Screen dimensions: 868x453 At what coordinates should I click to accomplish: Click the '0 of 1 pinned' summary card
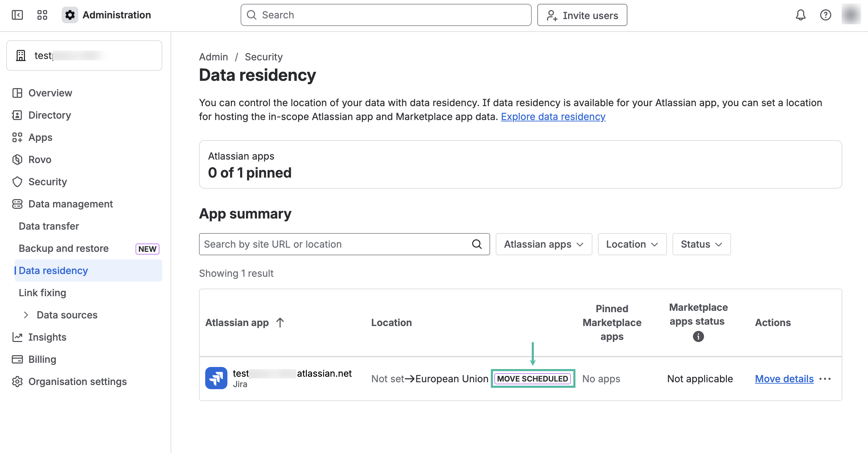(x=520, y=164)
